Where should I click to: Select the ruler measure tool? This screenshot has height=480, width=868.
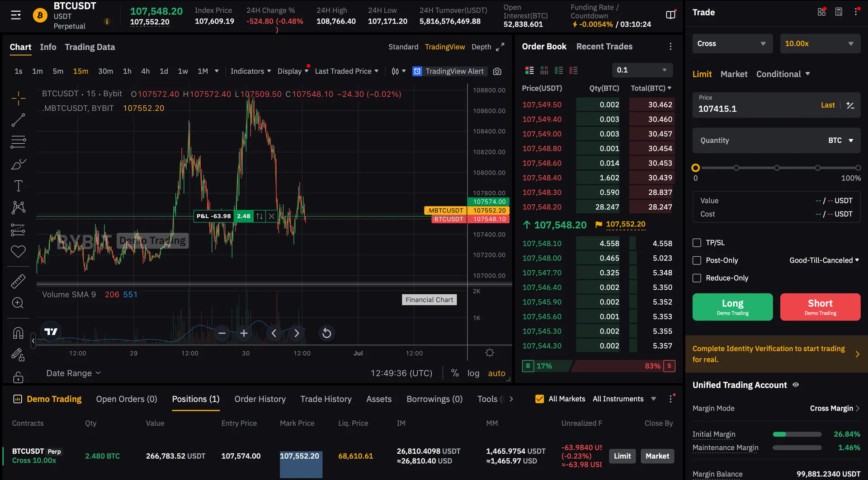coord(18,281)
